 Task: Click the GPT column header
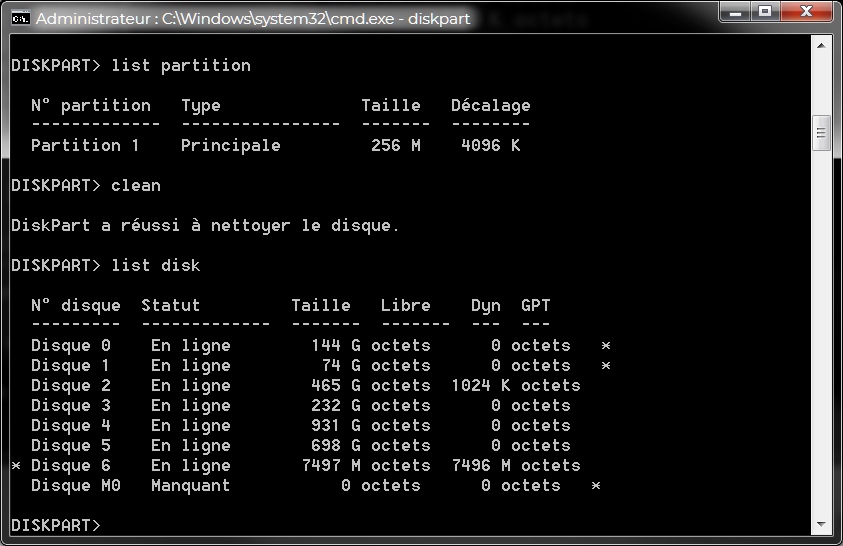coord(535,306)
